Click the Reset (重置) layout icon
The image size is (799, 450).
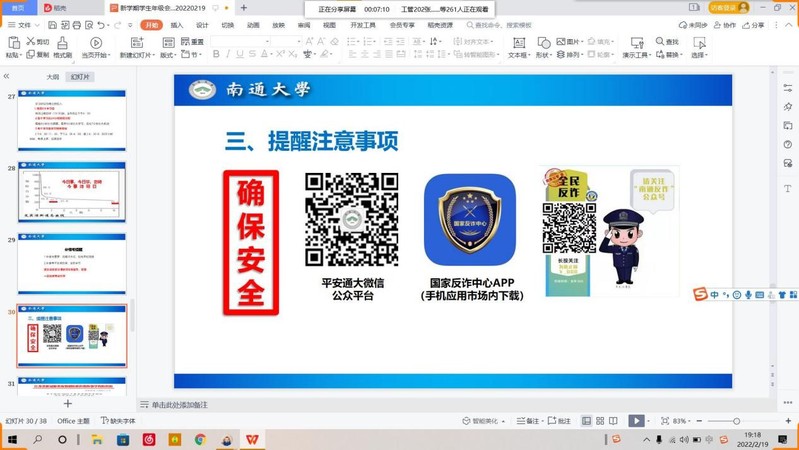click(185, 41)
